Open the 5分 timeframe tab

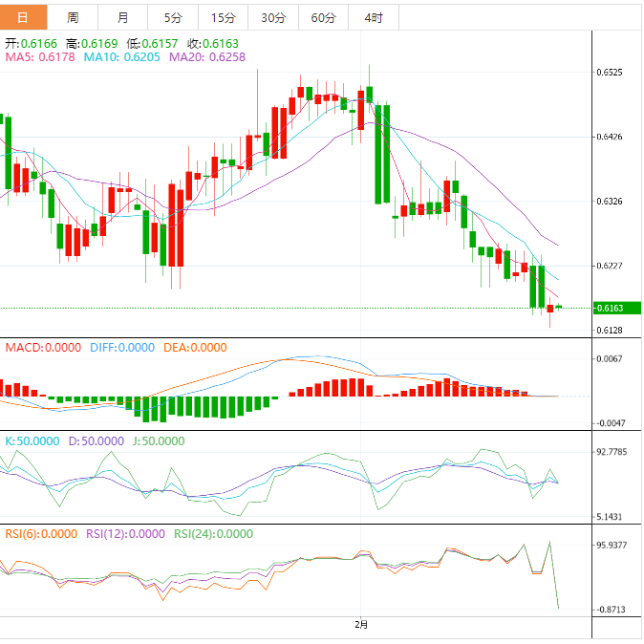173,17
